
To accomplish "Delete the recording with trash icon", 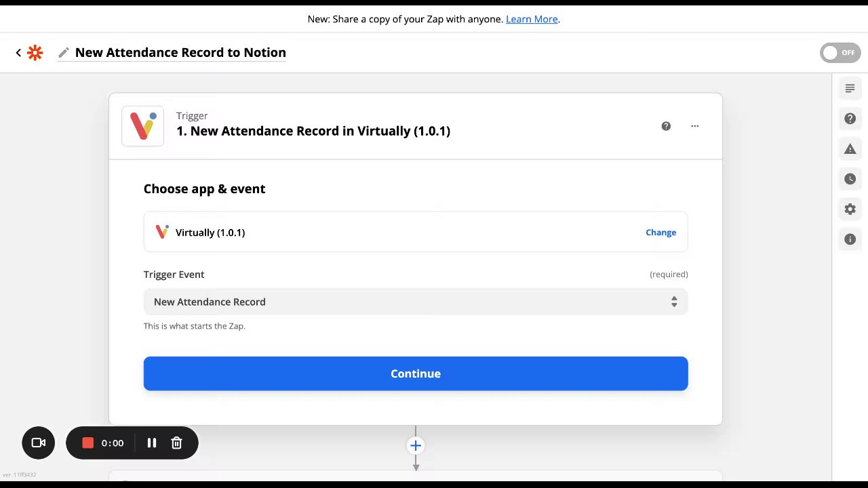I will tap(176, 443).
